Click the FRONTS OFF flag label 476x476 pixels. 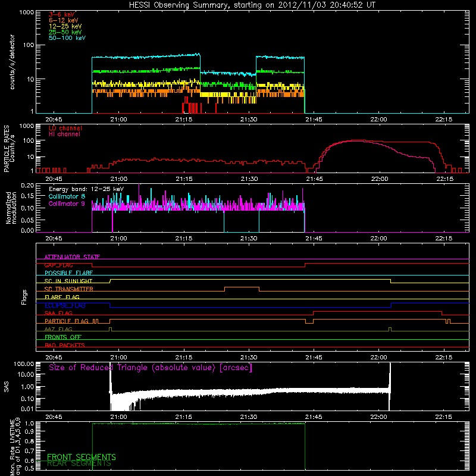[63, 337]
